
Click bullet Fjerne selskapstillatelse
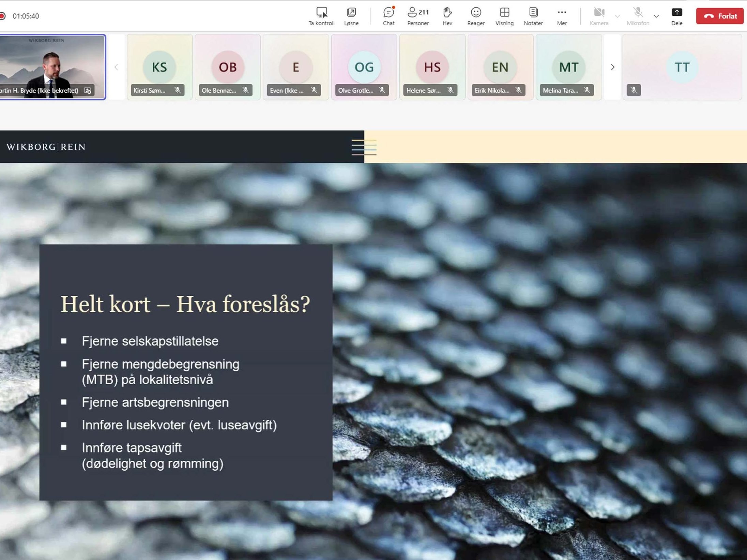coord(150,341)
